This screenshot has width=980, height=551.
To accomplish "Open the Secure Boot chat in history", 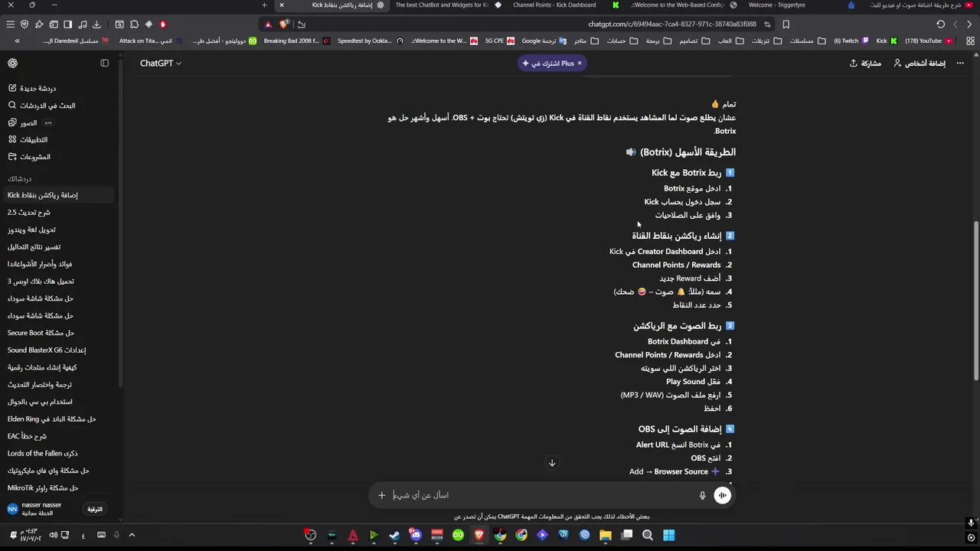I will 41,333.
